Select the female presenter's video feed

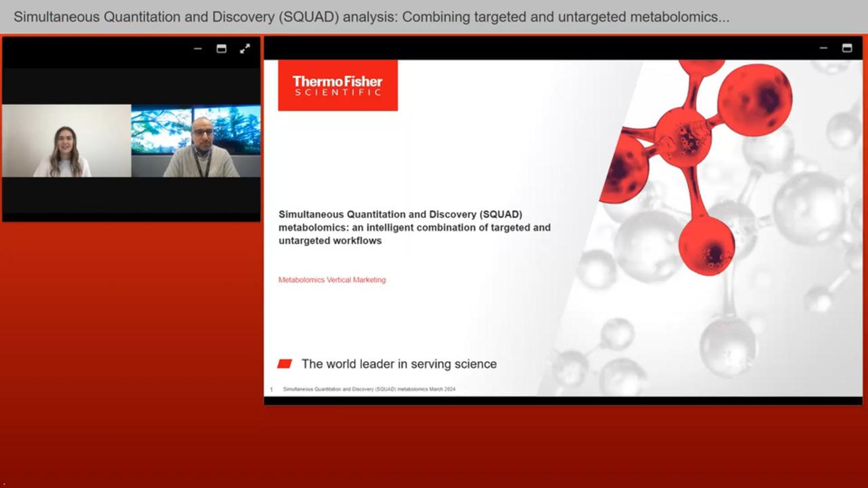(x=66, y=141)
